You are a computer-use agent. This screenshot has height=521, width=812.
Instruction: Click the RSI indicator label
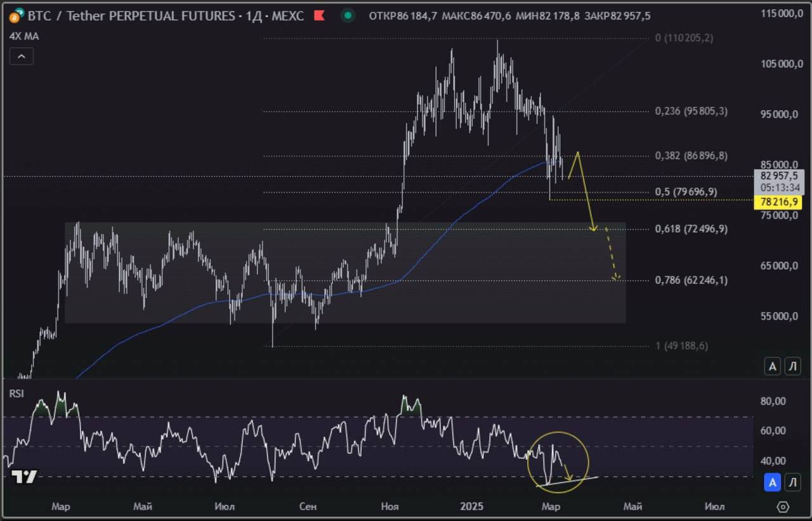[x=16, y=394]
